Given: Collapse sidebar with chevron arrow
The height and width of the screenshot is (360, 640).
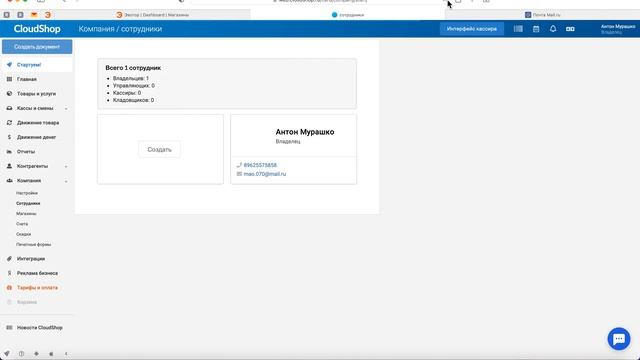Looking at the screenshot, I should [66, 354].
